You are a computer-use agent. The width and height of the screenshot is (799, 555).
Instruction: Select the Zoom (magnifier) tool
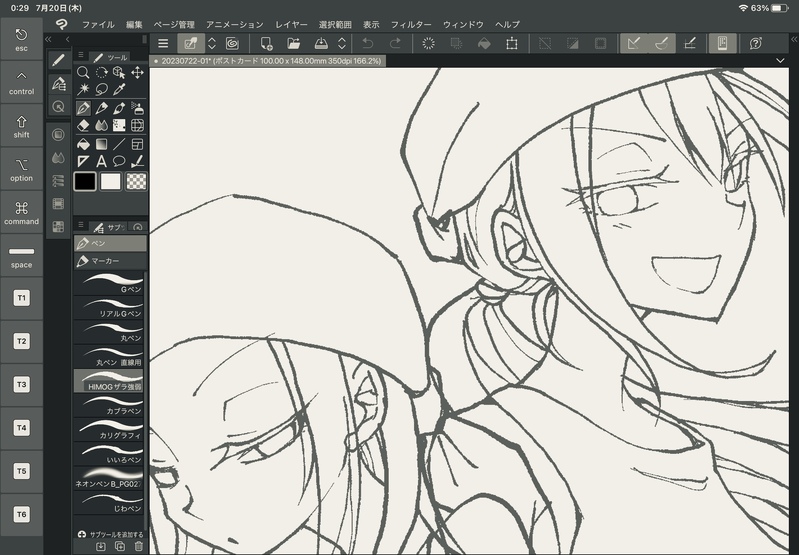point(83,72)
